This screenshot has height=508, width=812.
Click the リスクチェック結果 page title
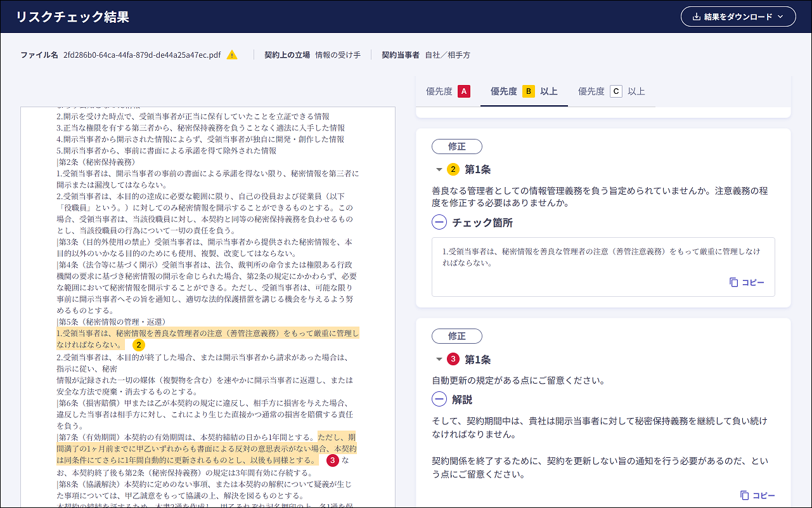73,16
